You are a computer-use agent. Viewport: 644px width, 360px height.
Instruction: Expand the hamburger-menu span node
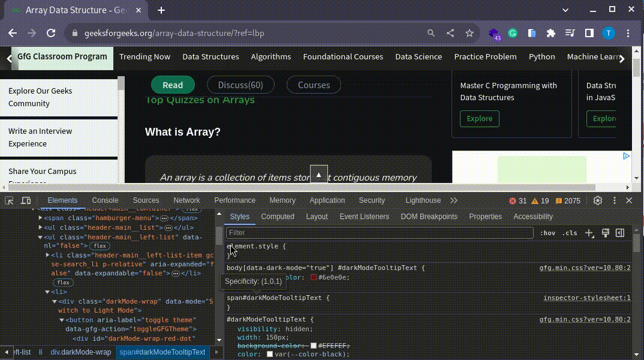click(x=41, y=218)
